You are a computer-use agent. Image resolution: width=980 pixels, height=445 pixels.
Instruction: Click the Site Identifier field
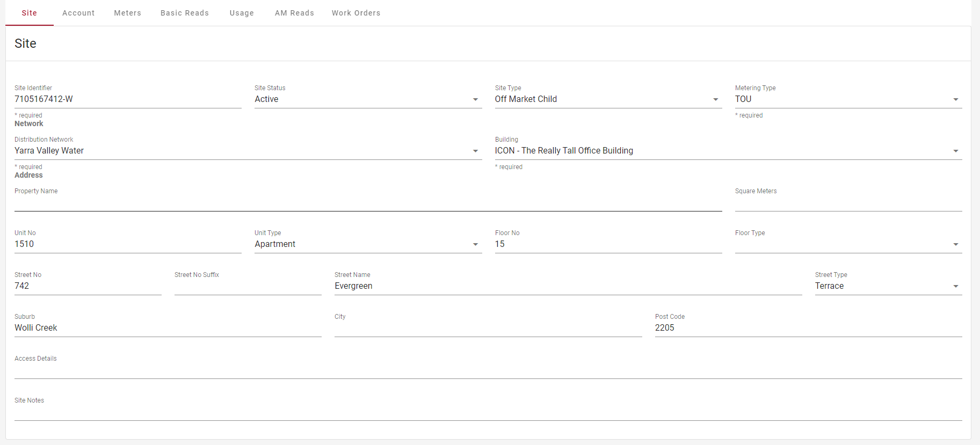tap(128, 99)
